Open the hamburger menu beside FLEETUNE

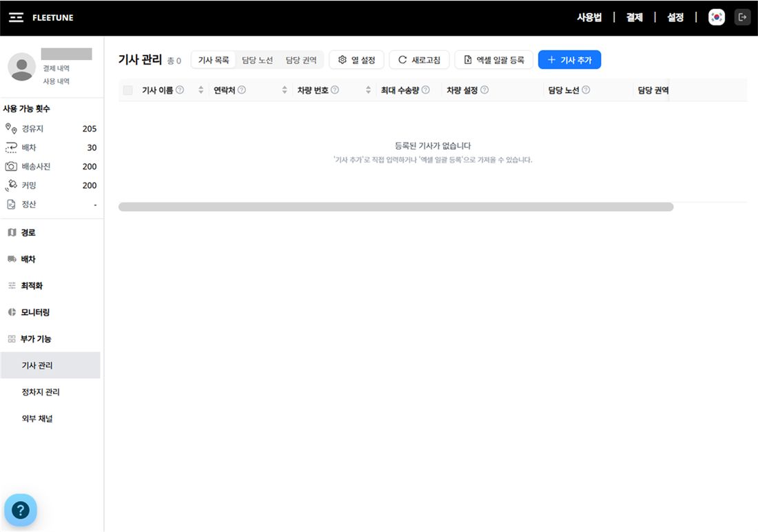[x=16, y=17]
